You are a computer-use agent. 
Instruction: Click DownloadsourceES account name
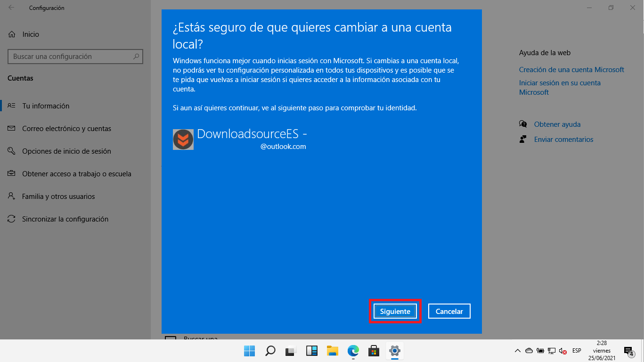(252, 134)
